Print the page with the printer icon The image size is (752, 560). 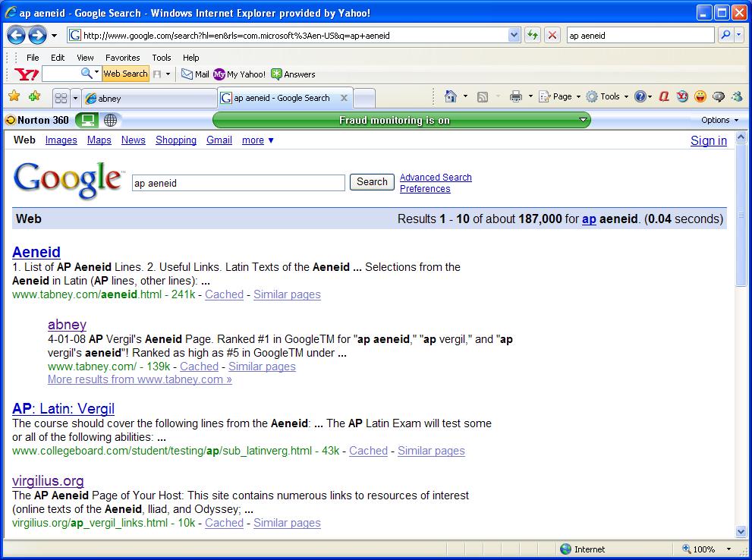pyautogui.click(x=516, y=97)
